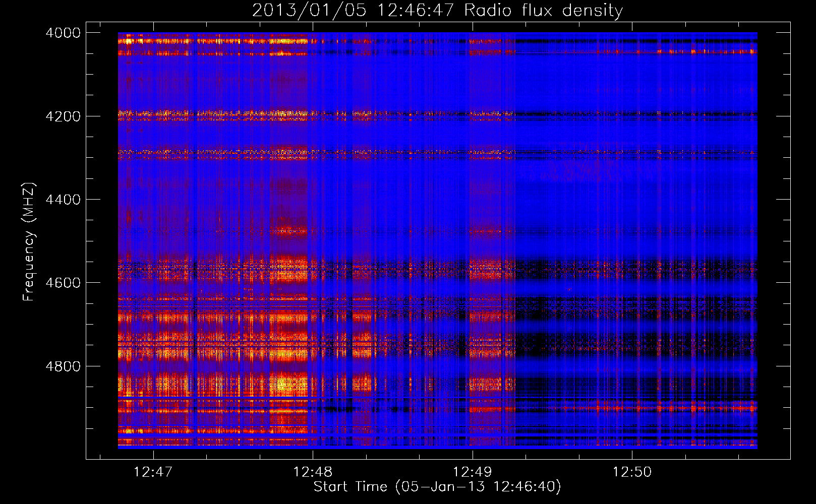The height and width of the screenshot is (504, 816).
Task: Select the 4600 frequency axis label
Action: pos(63,283)
